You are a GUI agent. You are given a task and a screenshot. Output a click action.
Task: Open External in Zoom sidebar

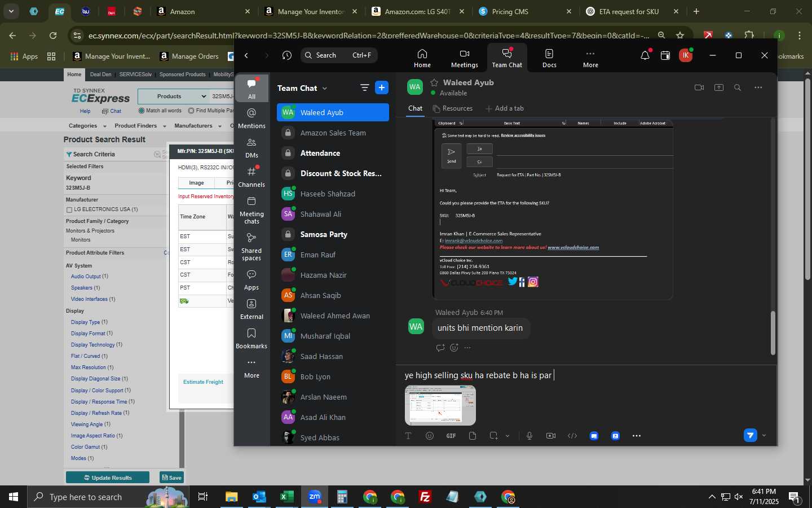click(x=251, y=309)
